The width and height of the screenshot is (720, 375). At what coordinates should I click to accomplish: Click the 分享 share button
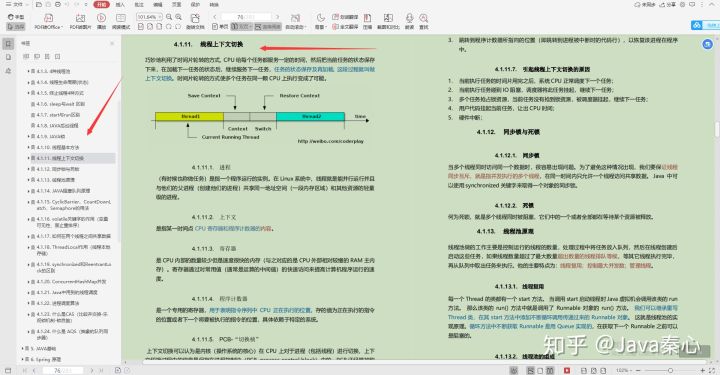point(668,5)
